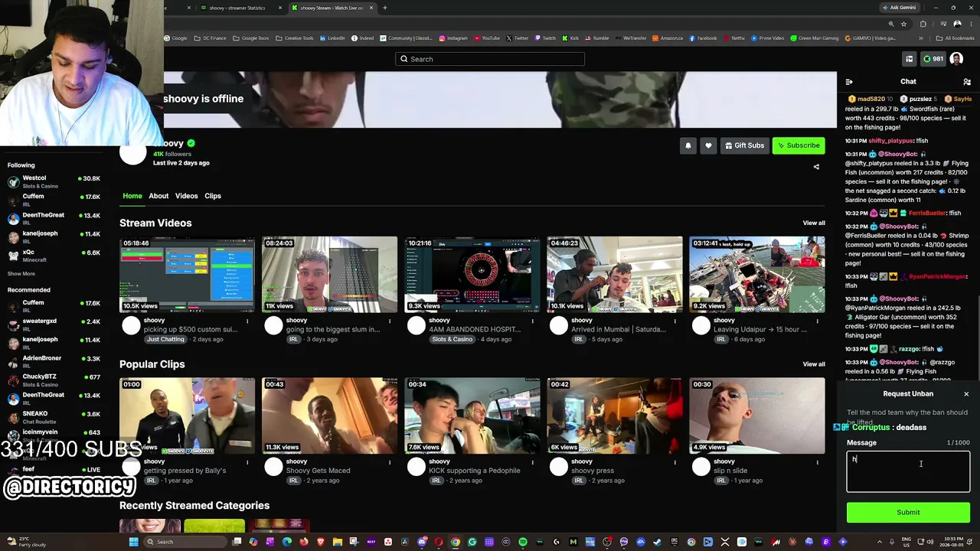Submit the unban request

(x=908, y=513)
